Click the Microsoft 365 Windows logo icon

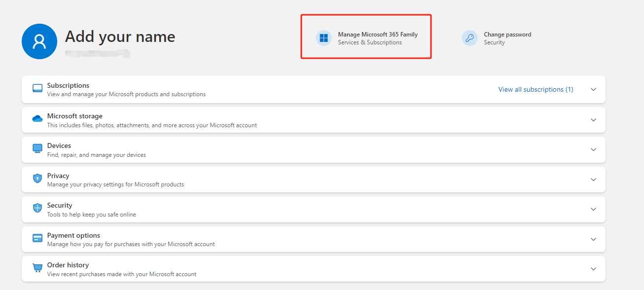[x=324, y=38]
